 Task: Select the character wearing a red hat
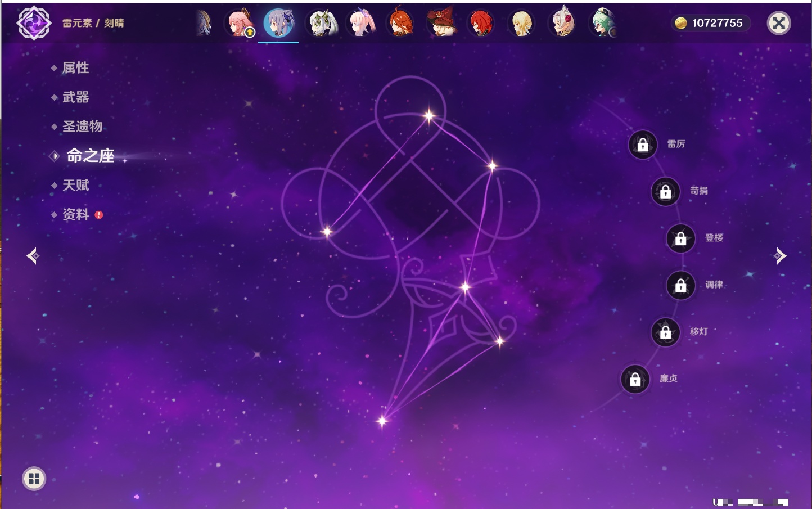[x=441, y=23]
